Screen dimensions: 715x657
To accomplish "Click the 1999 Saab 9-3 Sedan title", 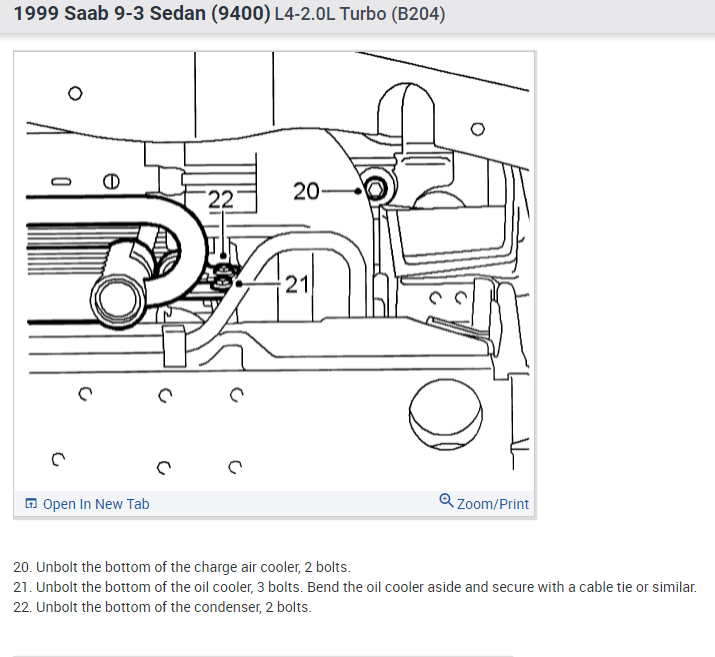I will pos(142,14).
